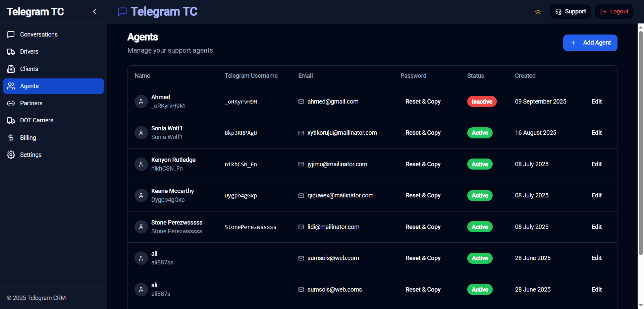The width and height of the screenshot is (644, 309).
Task: Open the Clients section via building icon
Action: 11,69
